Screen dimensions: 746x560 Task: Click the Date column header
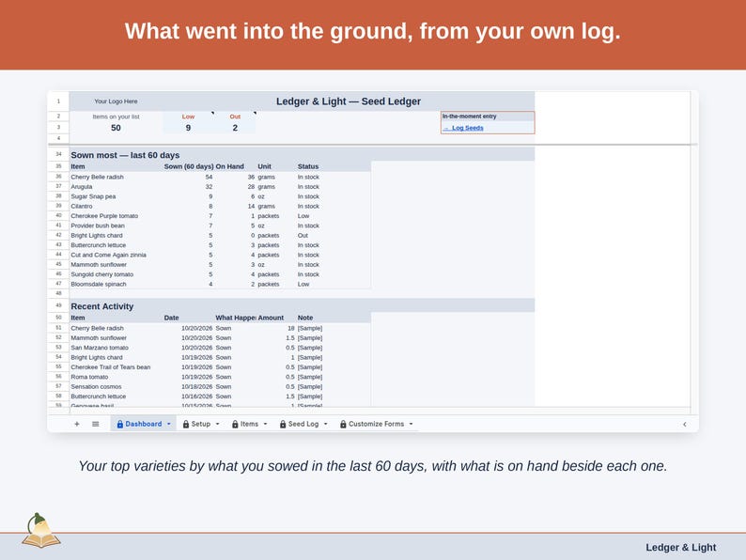point(171,318)
